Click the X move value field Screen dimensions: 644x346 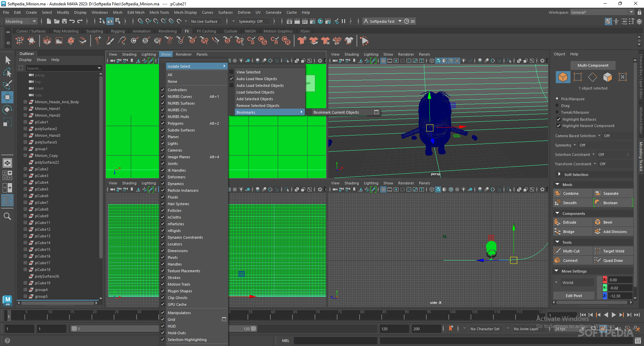621,280
